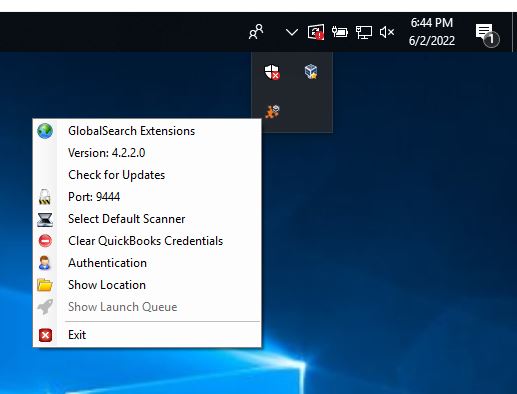Open the Windows Security shield tray icon

coord(272,72)
